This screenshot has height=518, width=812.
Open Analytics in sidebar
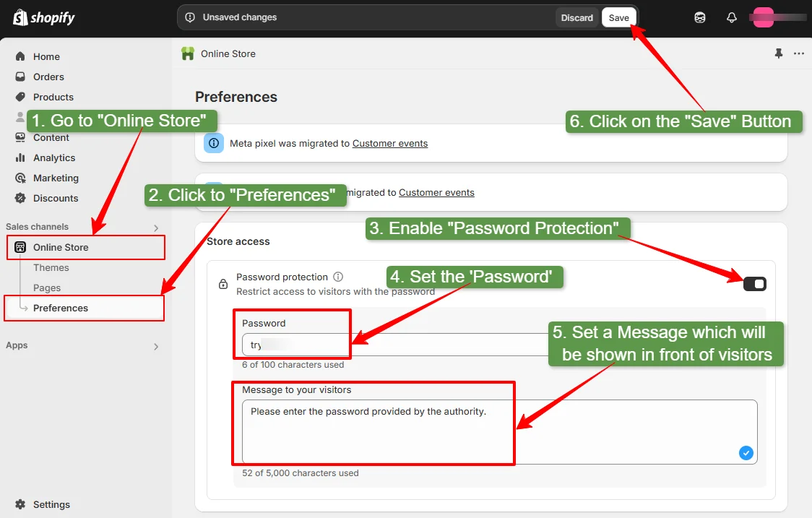(x=54, y=157)
